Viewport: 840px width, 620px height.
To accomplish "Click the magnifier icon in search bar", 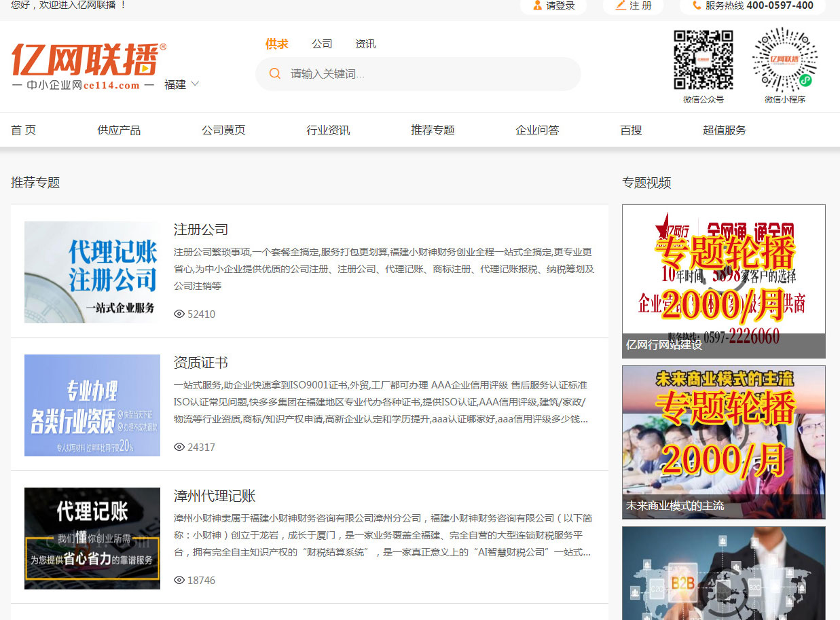I will pos(275,73).
